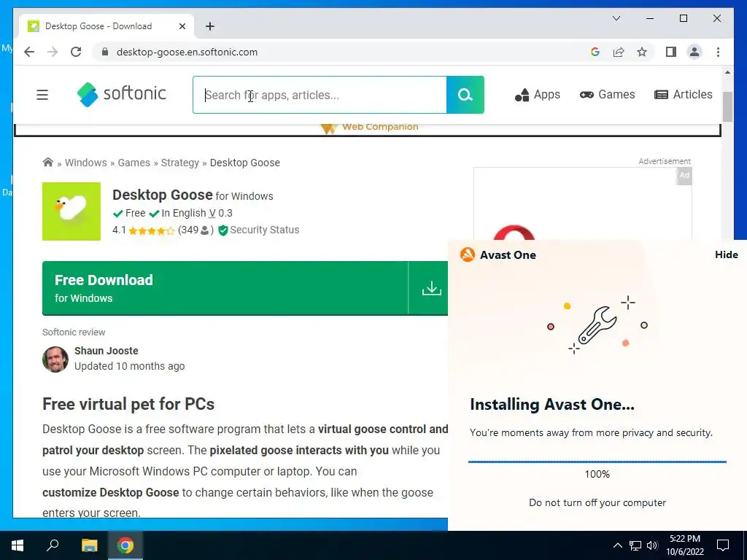This screenshot has width=747, height=560.
Task: Click the Desktop Goose app icon thumbnail
Action: click(71, 211)
